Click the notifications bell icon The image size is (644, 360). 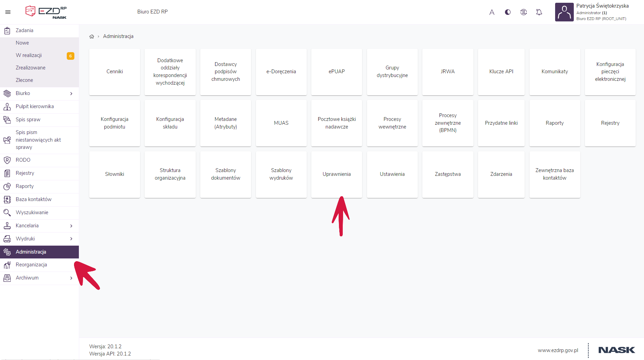pos(539,12)
